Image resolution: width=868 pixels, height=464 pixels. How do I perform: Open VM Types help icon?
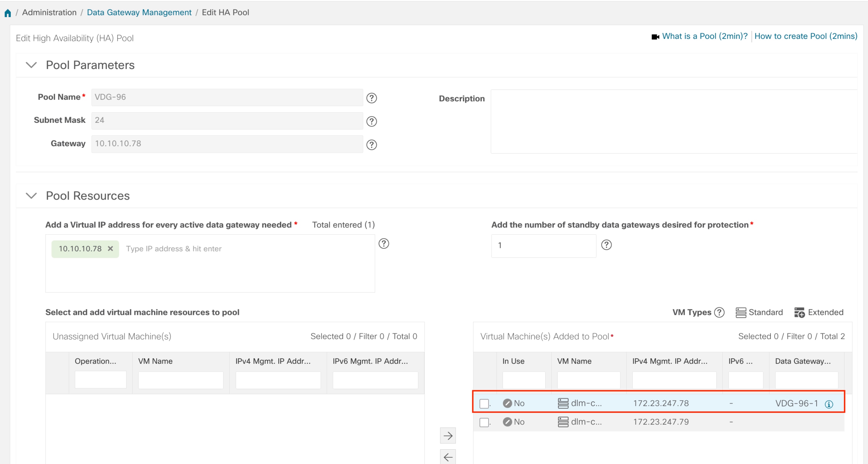719,312
